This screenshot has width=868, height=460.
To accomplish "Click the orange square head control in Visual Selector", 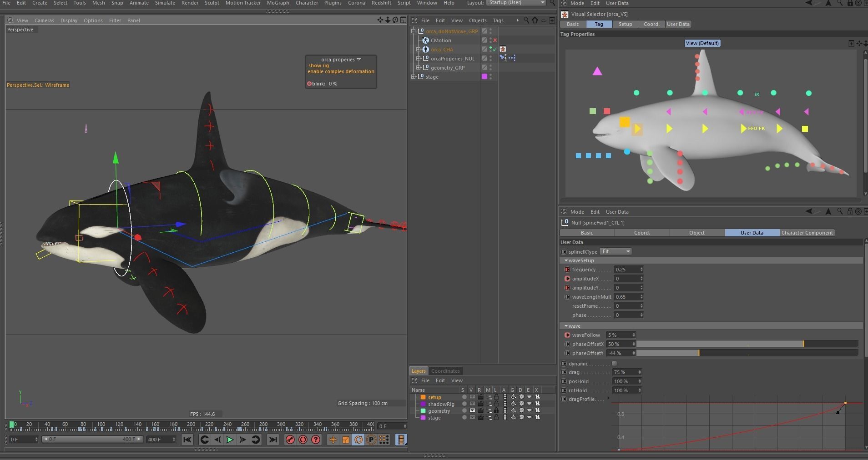I will [x=625, y=122].
